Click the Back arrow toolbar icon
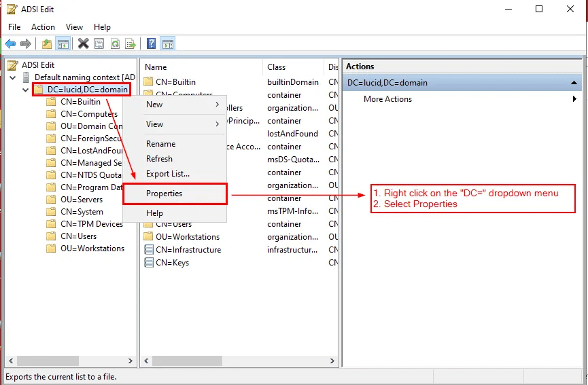This screenshot has width=588, height=385. [x=10, y=44]
